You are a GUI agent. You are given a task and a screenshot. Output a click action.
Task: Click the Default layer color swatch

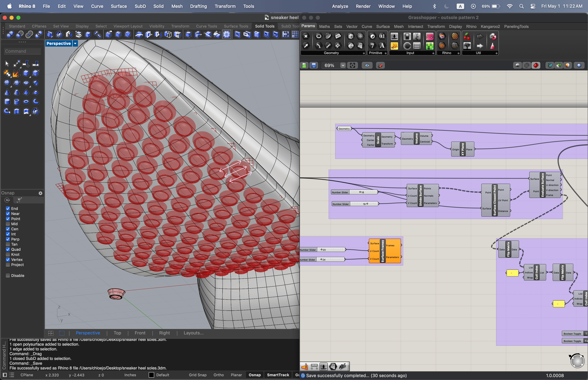tap(151, 375)
